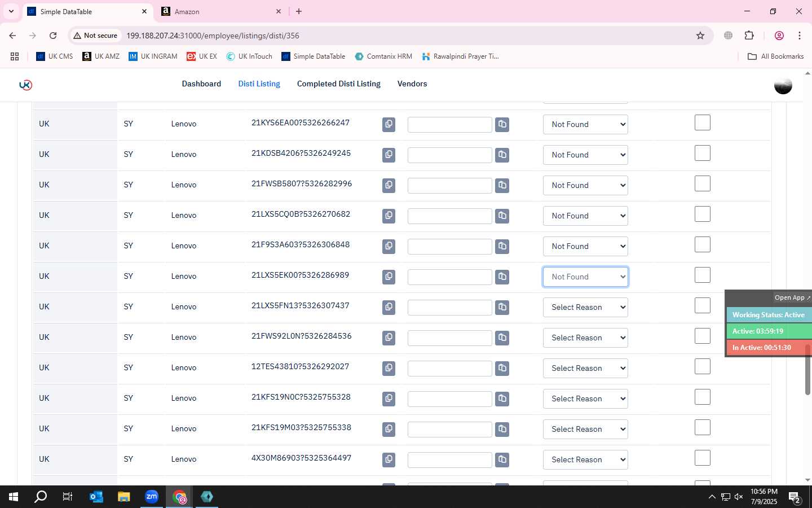This screenshot has width=812, height=508.
Task: Reload the page
Action: 53,36
